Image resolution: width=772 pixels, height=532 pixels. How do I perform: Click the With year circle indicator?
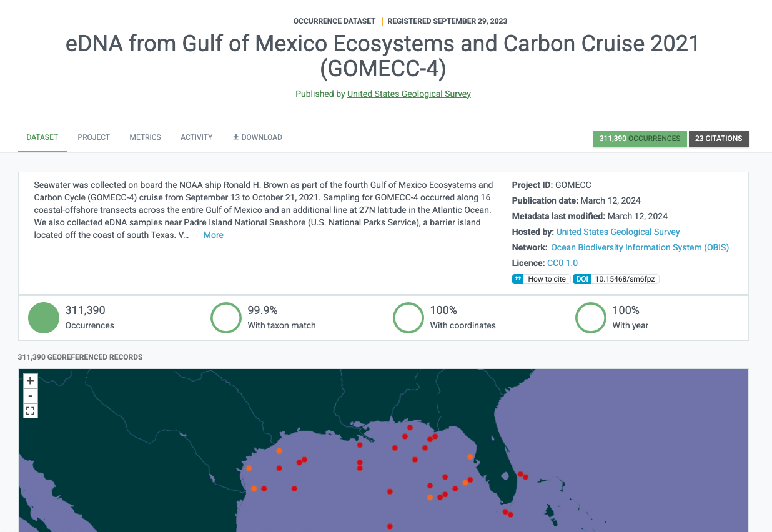coord(590,317)
